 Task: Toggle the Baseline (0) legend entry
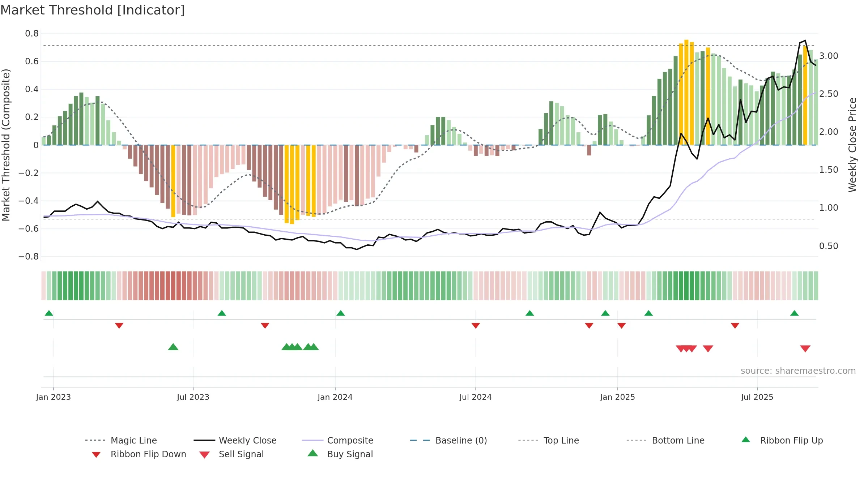pyautogui.click(x=448, y=440)
